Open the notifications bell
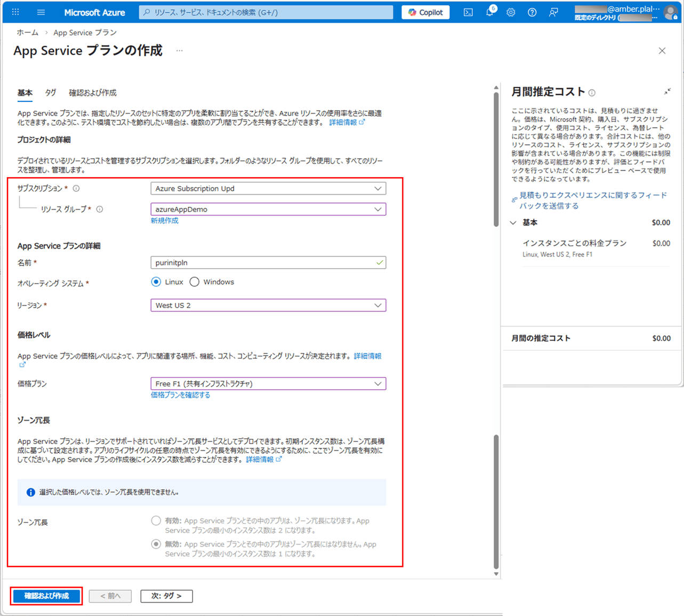The image size is (684, 616). (489, 12)
